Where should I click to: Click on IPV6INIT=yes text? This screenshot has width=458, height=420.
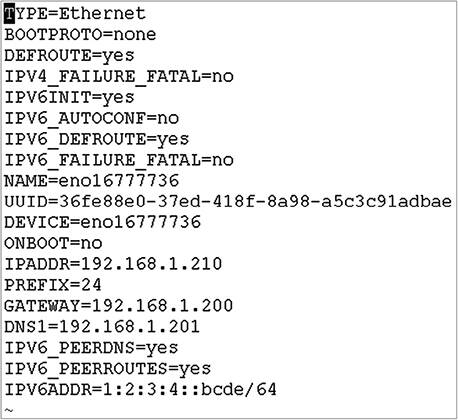[69, 97]
